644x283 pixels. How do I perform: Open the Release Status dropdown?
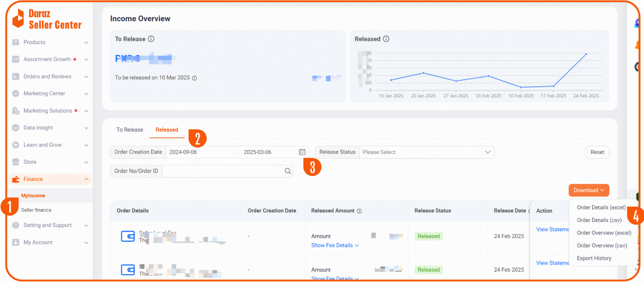click(x=426, y=152)
